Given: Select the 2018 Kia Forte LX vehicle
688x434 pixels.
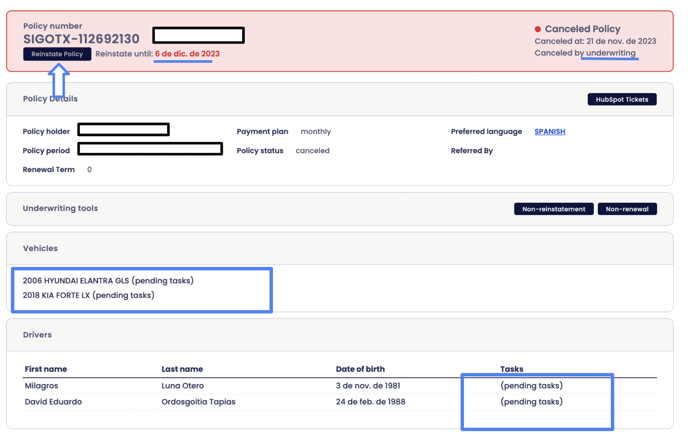Looking at the screenshot, I should coord(88,295).
